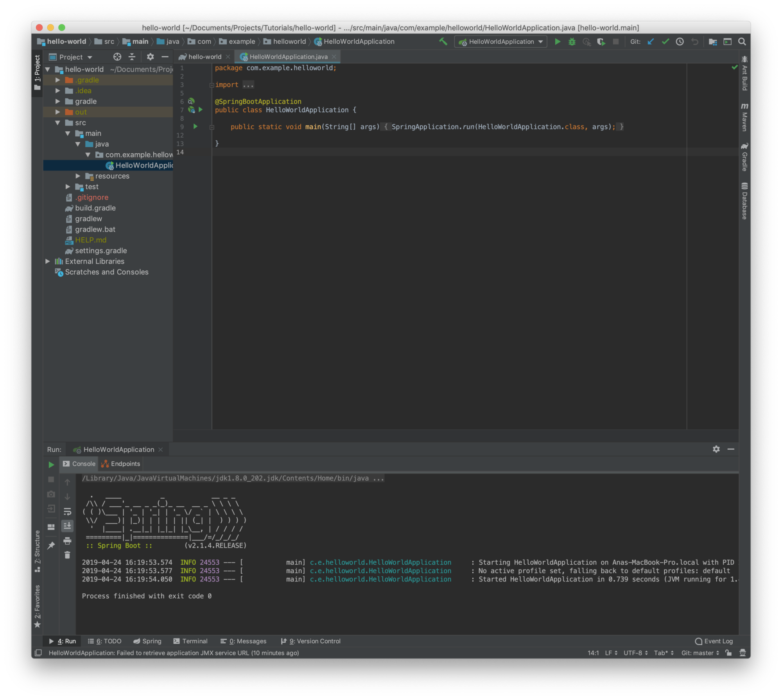Locate current file using the crosshair icon
Image resolution: width=782 pixels, height=700 pixels.
tap(117, 57)
